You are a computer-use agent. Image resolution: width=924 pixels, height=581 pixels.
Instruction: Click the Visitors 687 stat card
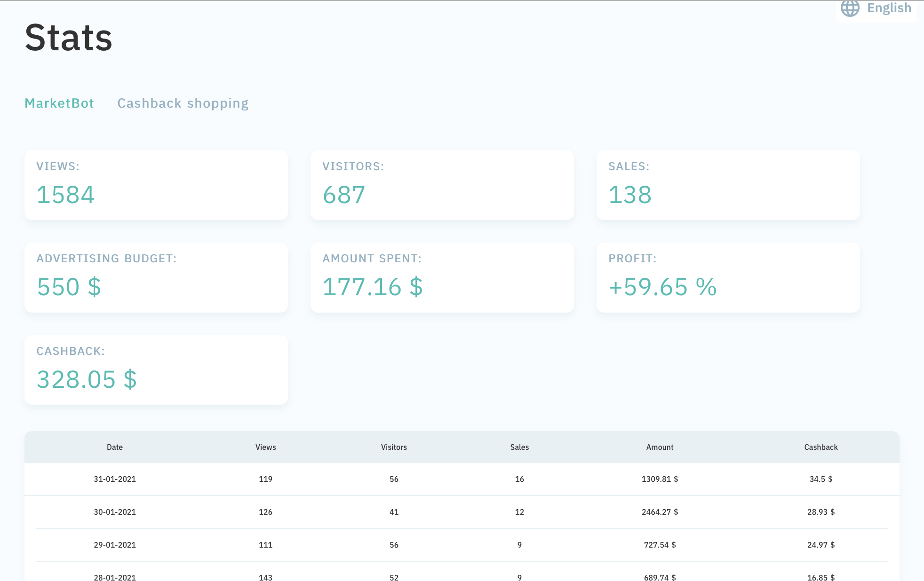coord(442,185)
